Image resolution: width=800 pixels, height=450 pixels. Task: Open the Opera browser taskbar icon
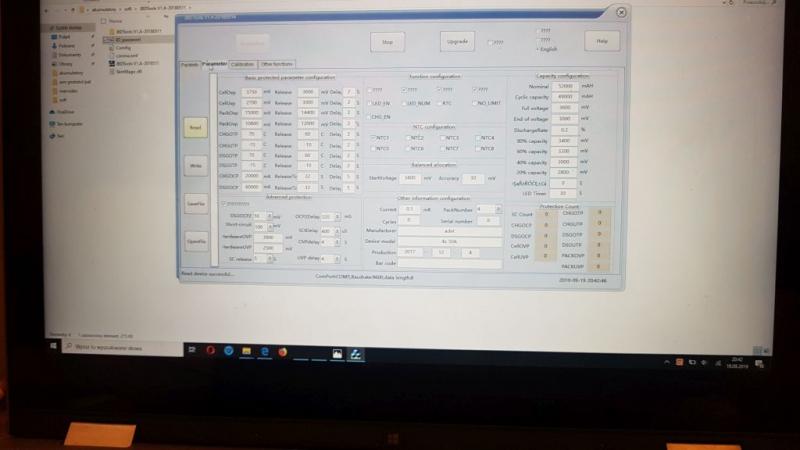[x=211, y=350]
